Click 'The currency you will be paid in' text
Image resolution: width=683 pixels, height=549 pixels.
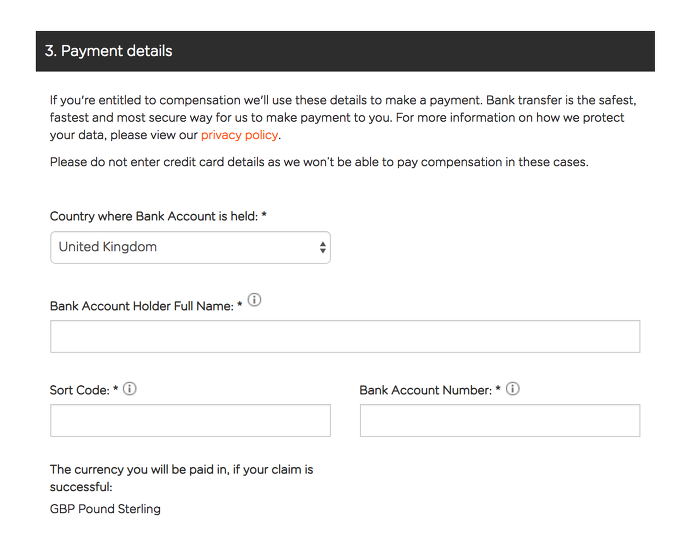tap(181, 478)
